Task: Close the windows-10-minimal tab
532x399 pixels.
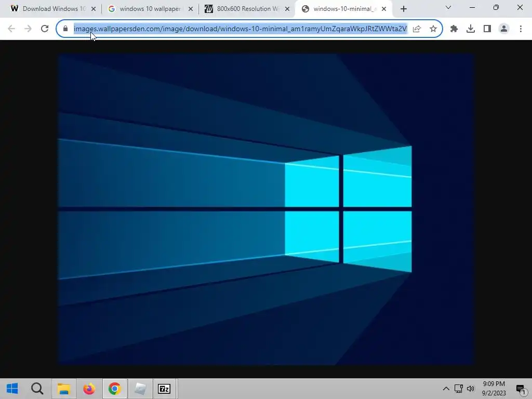Action: (384, 9)
